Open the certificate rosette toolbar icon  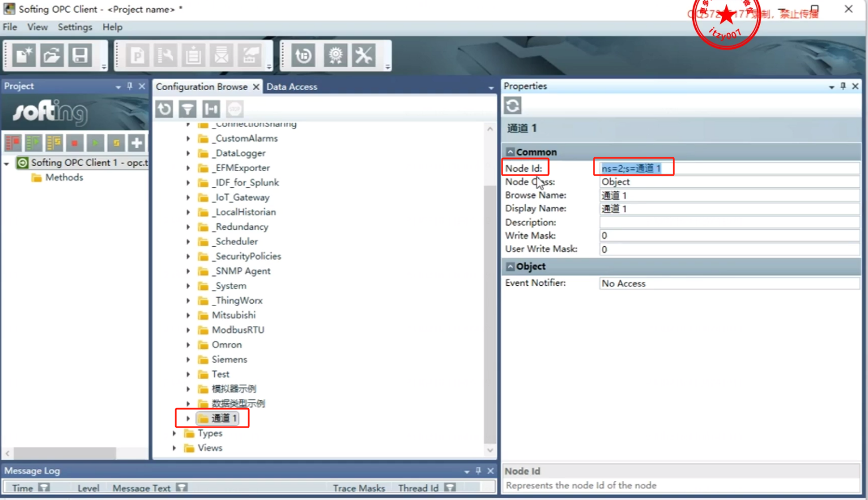pyautogui.click(x=335, y=56)
